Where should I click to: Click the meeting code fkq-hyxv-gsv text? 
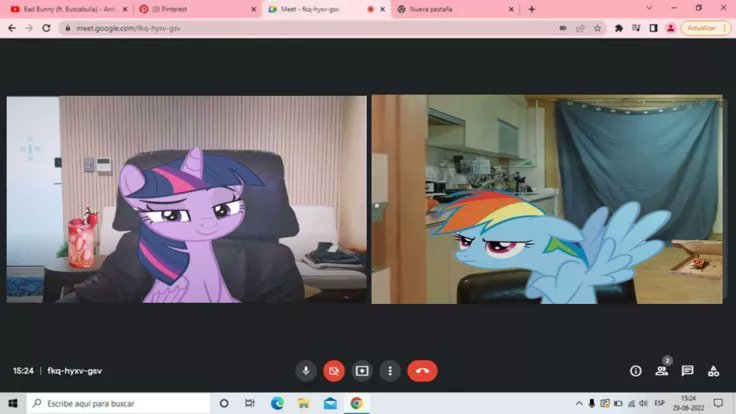click(x=75, y=371)
